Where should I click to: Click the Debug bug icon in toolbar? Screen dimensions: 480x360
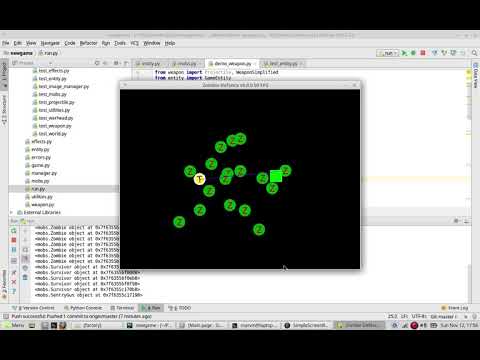click(413, 53)
